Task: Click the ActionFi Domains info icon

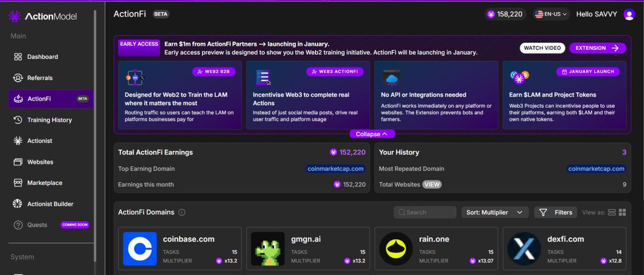Action: click(x=182, y=212)
